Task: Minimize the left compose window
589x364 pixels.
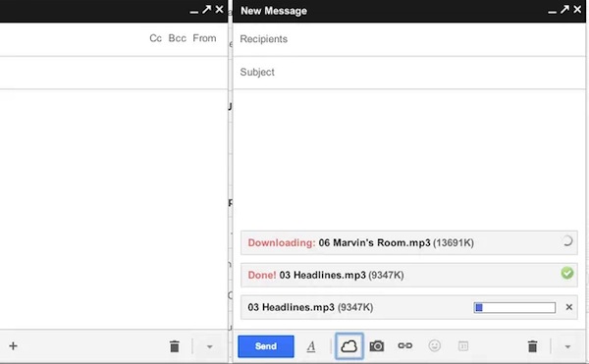Action: point(193,12)
